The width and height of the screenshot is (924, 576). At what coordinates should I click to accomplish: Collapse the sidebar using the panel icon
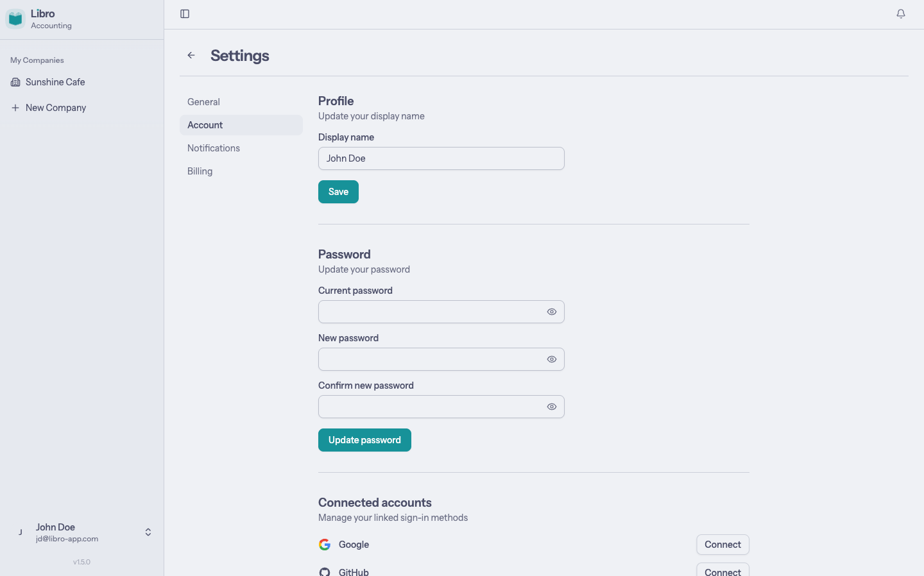coord(185,13)
